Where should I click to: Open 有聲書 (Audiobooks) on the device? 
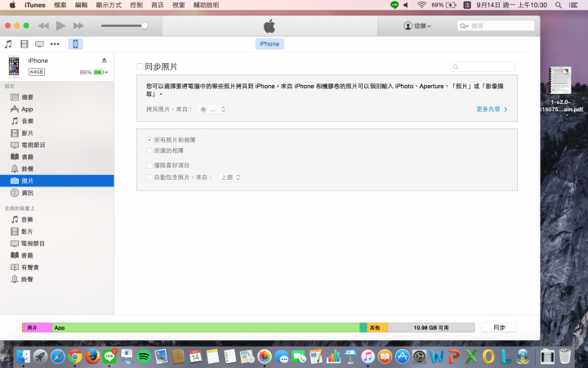pyautogui.click(x=57, y=267)
